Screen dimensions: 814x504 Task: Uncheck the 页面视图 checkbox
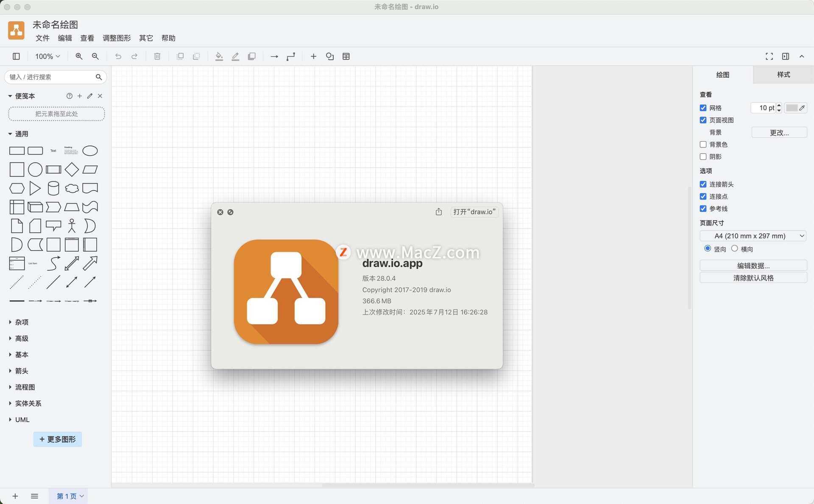pos(703,120)
